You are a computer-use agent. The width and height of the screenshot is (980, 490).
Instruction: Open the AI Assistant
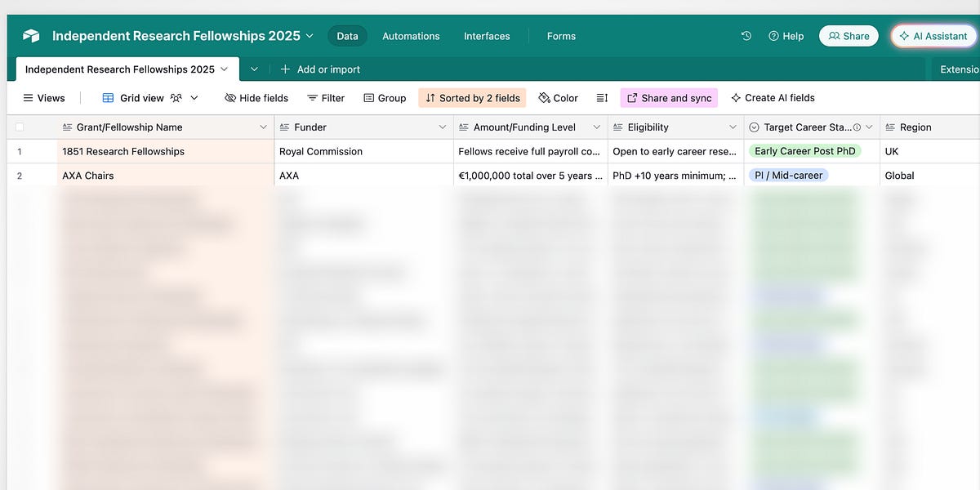click(933, 36)
